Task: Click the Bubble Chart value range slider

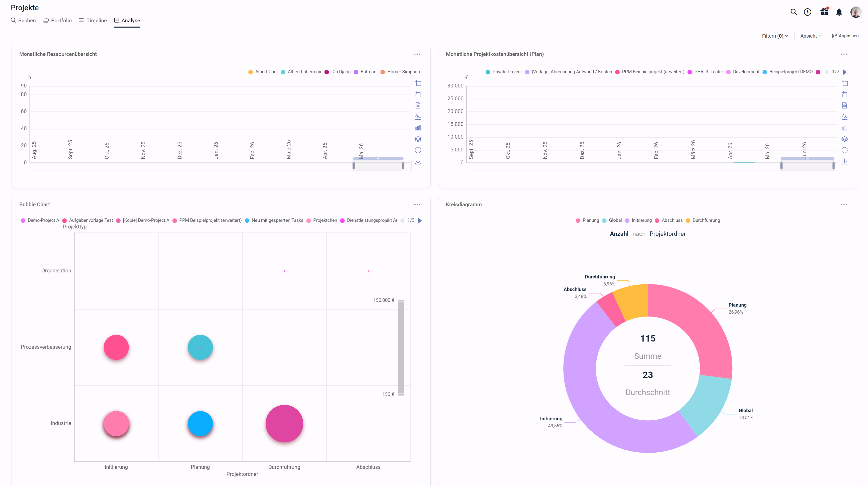Action: pos(401,347)
